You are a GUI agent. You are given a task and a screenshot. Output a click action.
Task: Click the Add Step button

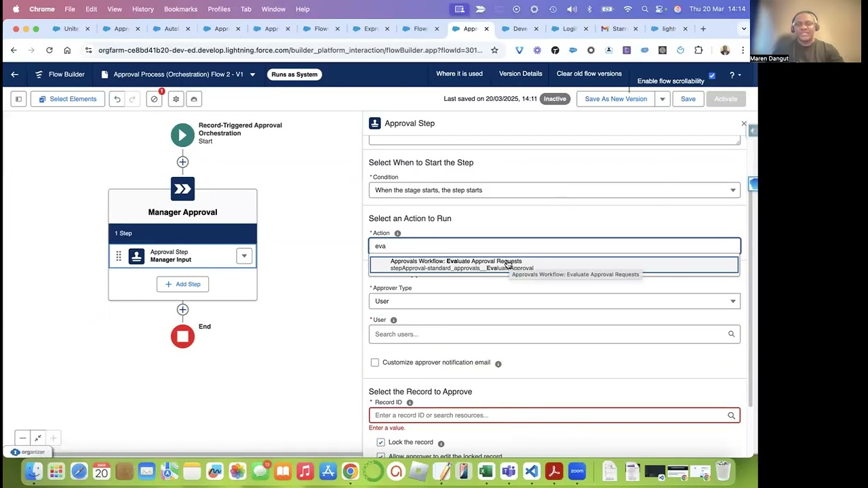pos(182,284)
